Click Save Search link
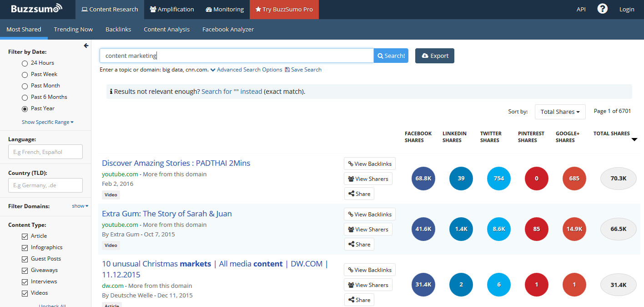 point(303,70)
